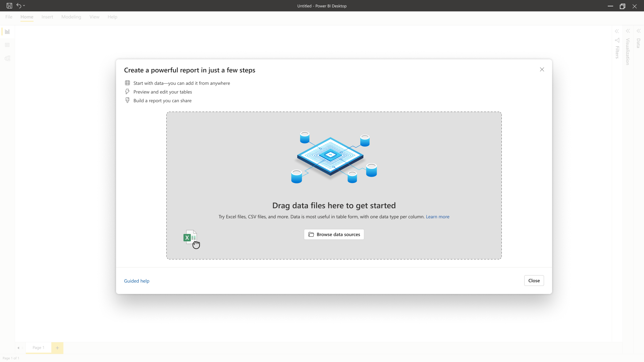Image resolution: width=644 pixels, height=362 pixels.
Task: Open the undo history dropdown arrow
Action: (x=24, y=6)
